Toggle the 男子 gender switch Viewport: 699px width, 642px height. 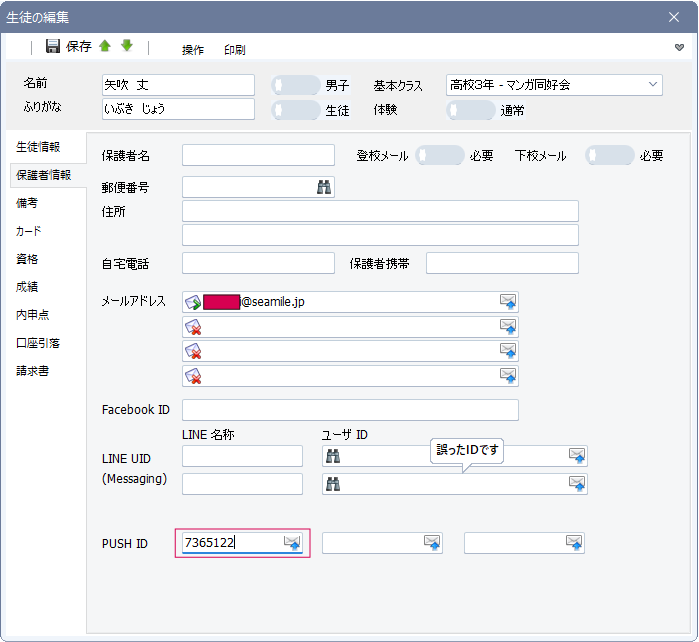click(x=296, y=85)
